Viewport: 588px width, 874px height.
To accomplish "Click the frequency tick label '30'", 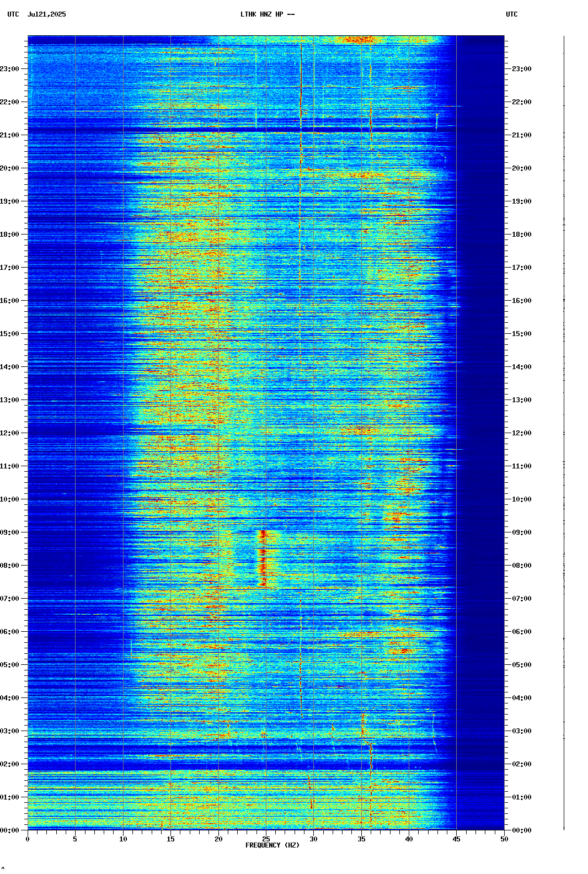I will pyautogui.click(x=313, y=839).
